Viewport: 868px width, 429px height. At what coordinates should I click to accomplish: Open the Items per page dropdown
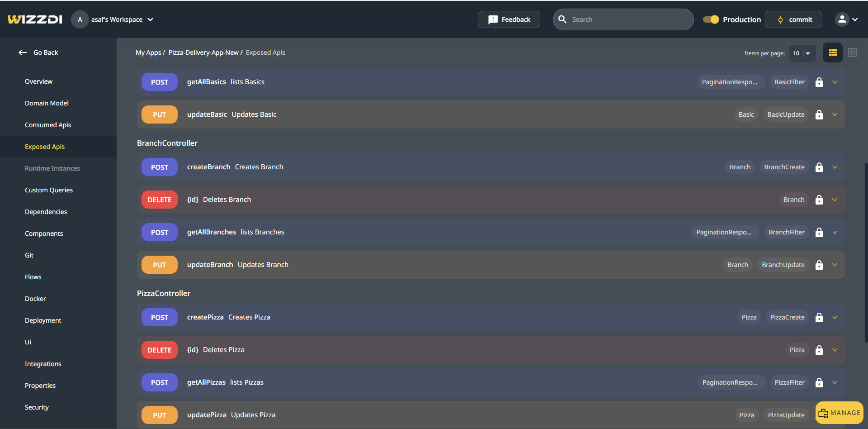[x=802, y=53]
